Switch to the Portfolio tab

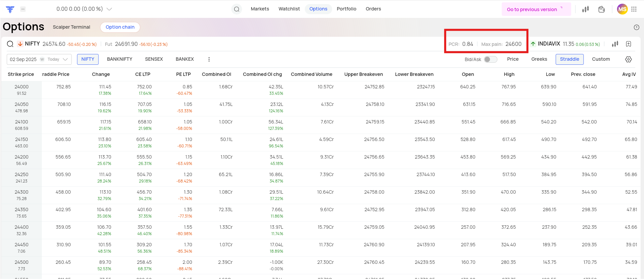[x=347, y=9]
